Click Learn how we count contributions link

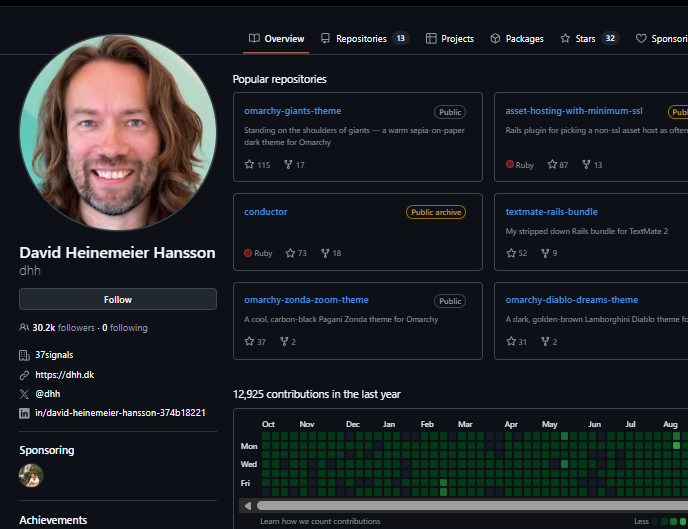[x=320, y=521]
